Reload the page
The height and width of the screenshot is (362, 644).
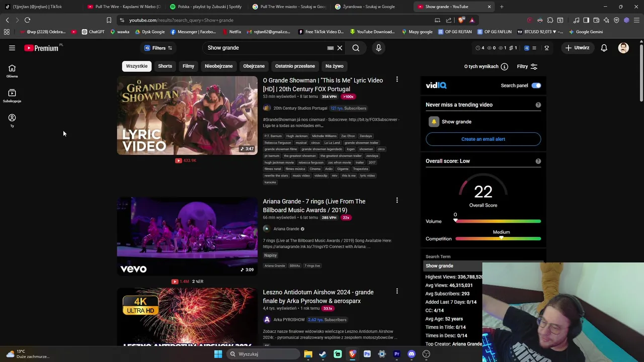[27, 20]
